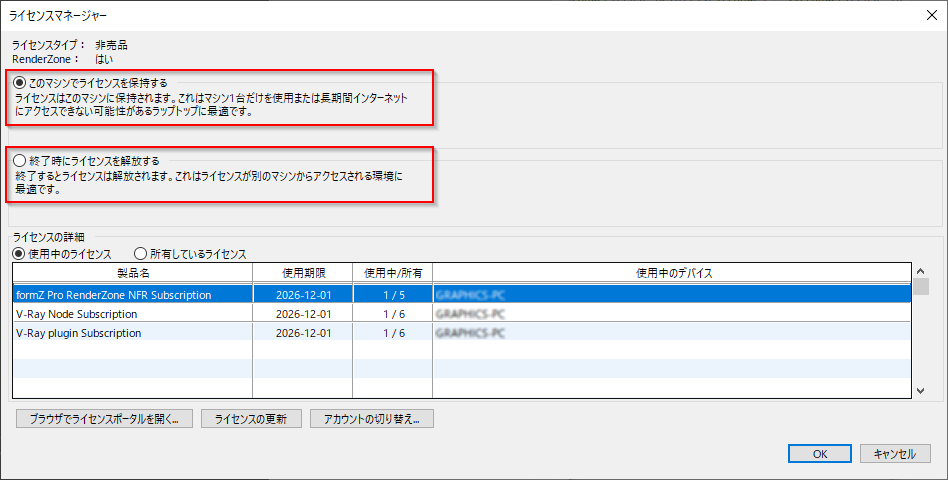This screenshot has height=480, width=948.
Task: Select the このマシンでライセンスを保持する radio button
Action: tap(21, 82)
